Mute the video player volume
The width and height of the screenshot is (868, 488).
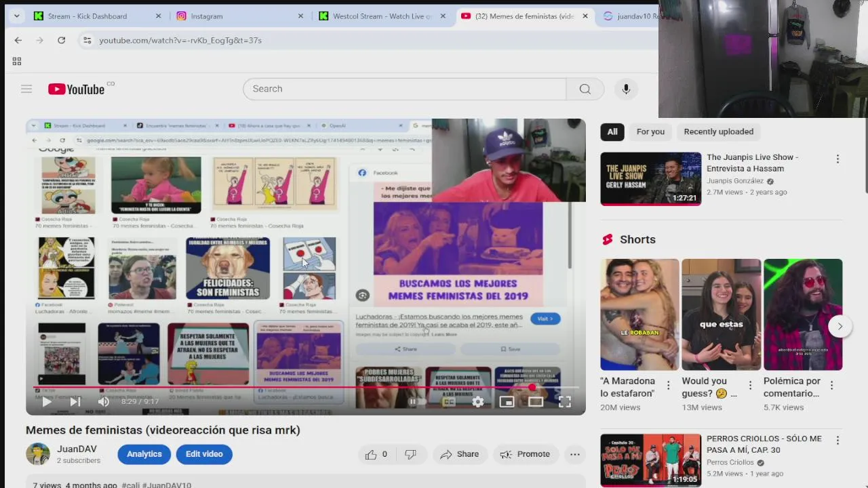tap(103, 401)
